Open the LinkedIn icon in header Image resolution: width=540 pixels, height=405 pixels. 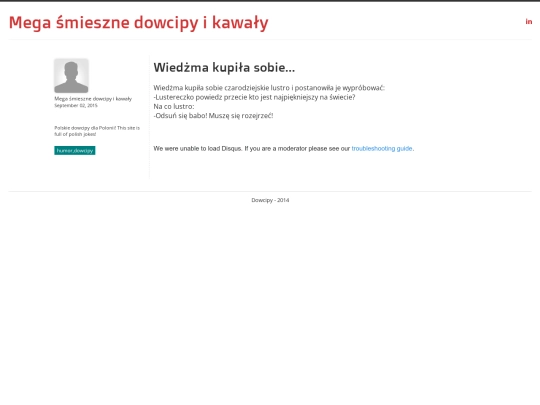pos(529,22)
